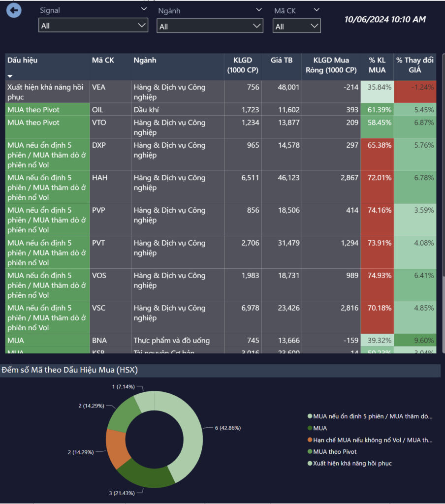Click the back arrow button

point(14,10)
